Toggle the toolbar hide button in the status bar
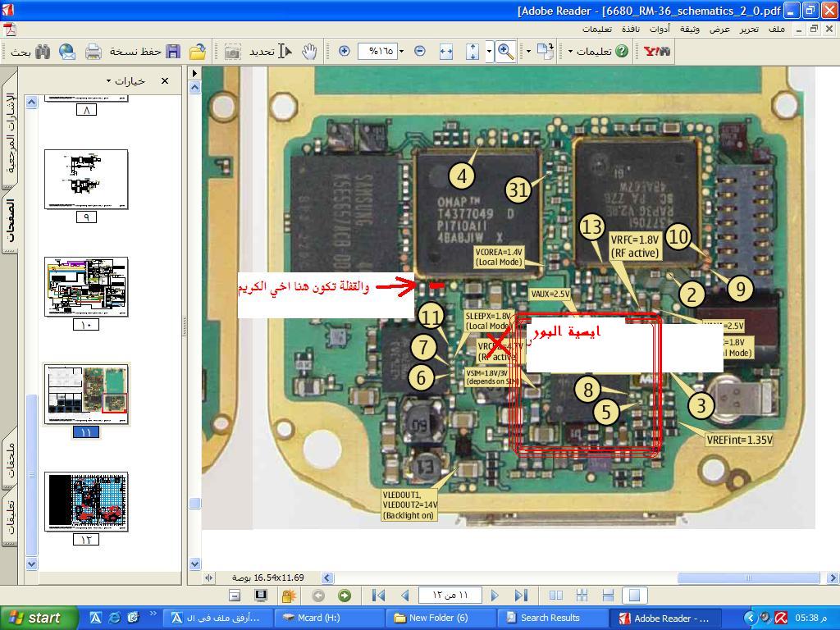Image resolution: width=840 pixels, height=630 pixels. coord(234,596)
